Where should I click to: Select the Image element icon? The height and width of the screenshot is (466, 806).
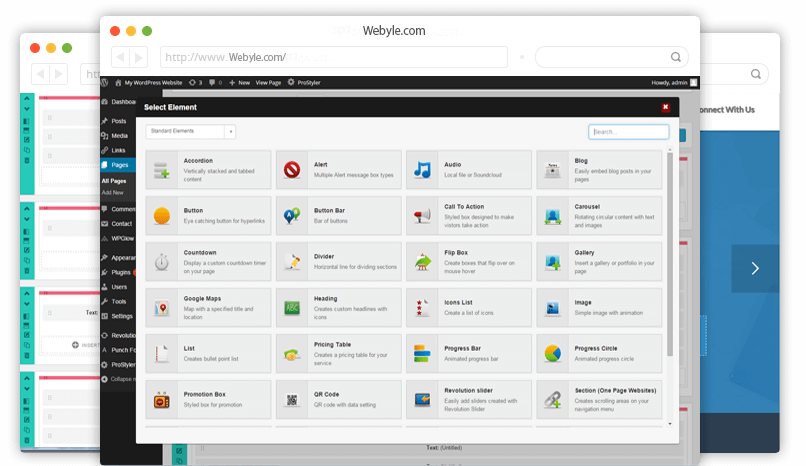pos(553,308)
